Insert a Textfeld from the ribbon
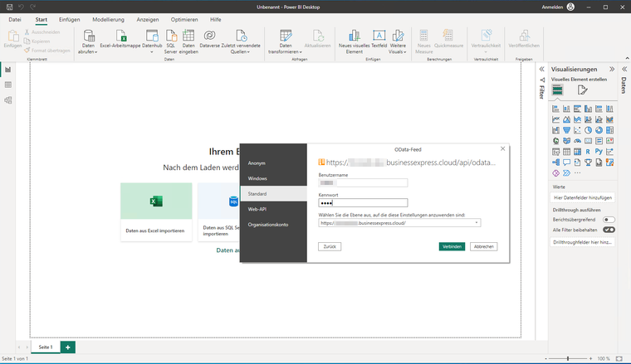This screenshot has width=631, height=364. [379, 36]
